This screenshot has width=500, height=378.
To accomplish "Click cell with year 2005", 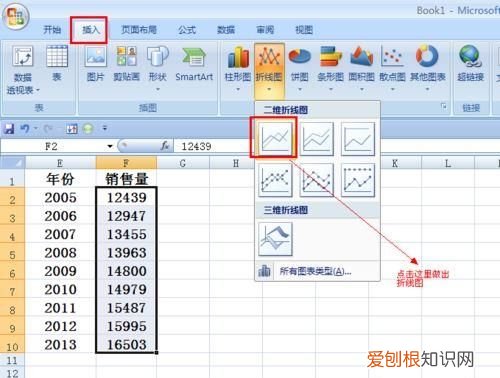I will point(60,197).
